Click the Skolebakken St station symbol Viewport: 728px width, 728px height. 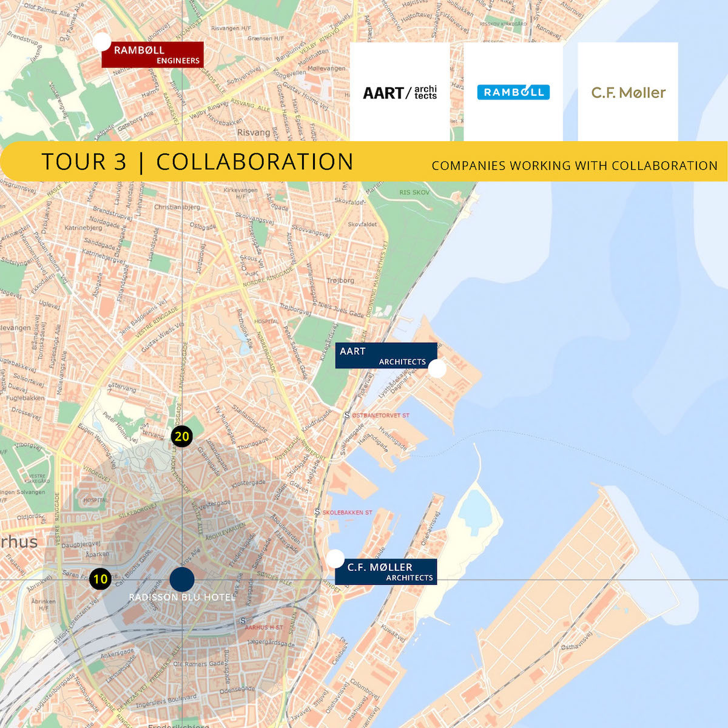(317, 512)
